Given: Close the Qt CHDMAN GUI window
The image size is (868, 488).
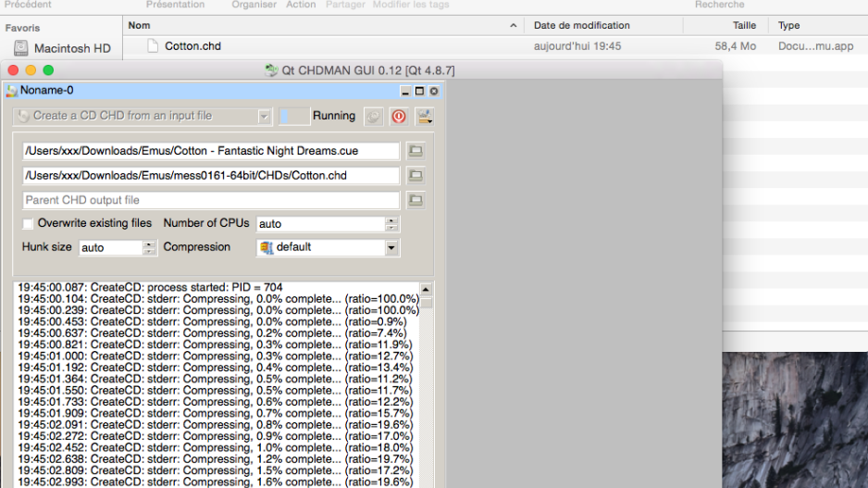Looking at the screenshot, I should (x=13, y=70).
